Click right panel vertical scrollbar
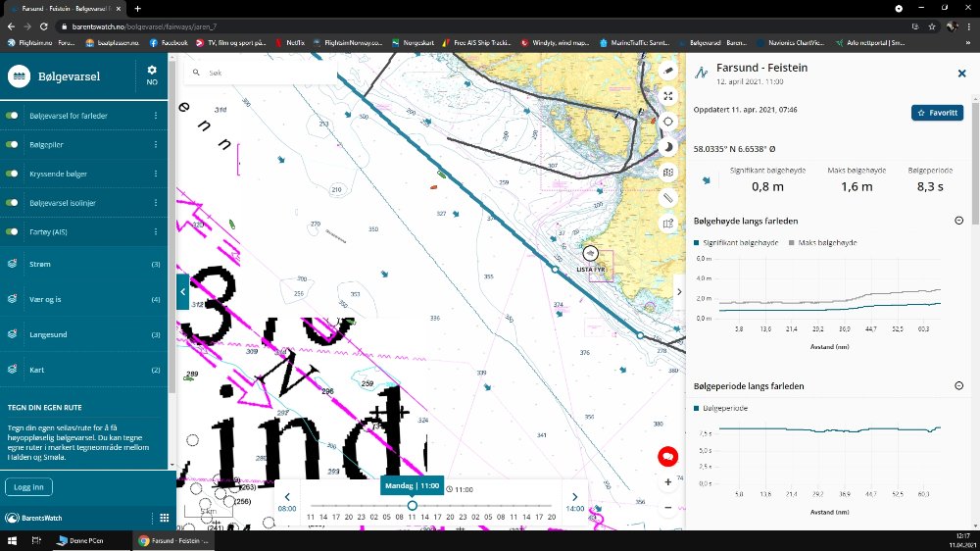Viewport: 980px width, 551px height. (976, 163)
